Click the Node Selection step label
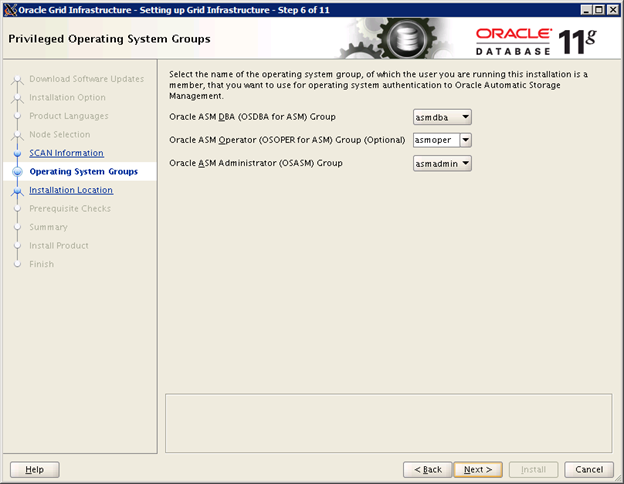The height and width of the screenshot is (484, 624). coord(60,135)
